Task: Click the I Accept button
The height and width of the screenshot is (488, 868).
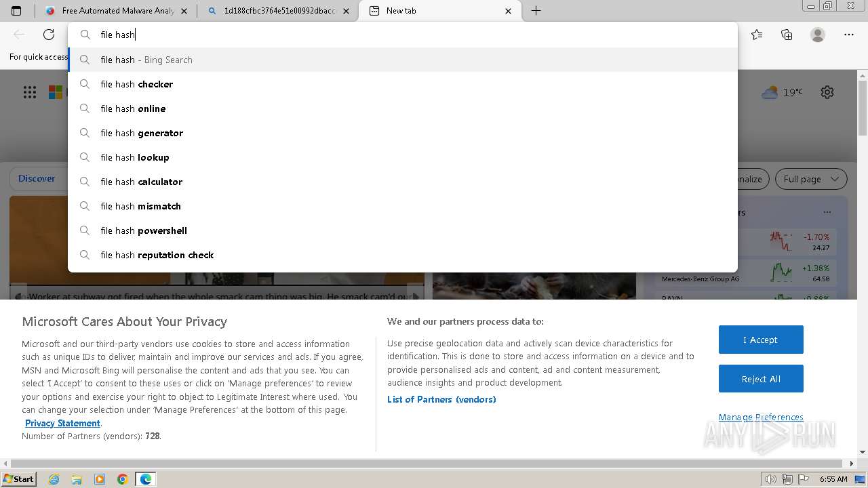Action: (x=761, y=340)
